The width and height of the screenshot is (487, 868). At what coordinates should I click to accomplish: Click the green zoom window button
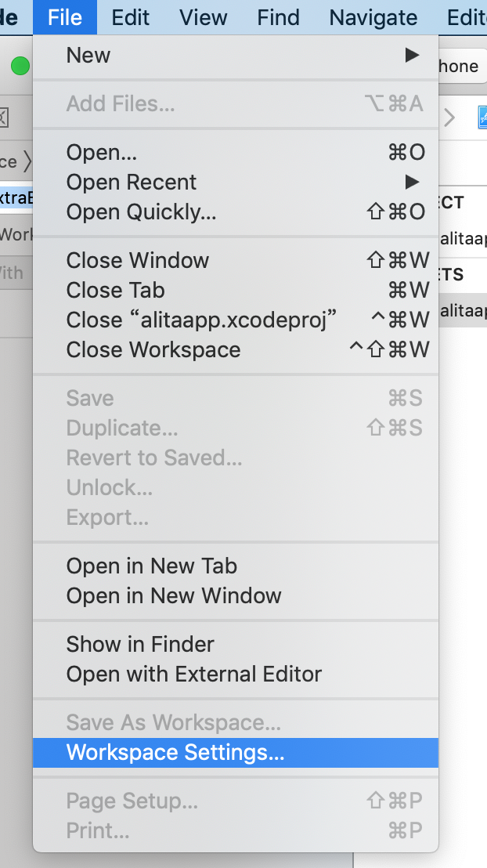(x=20, y=67)
